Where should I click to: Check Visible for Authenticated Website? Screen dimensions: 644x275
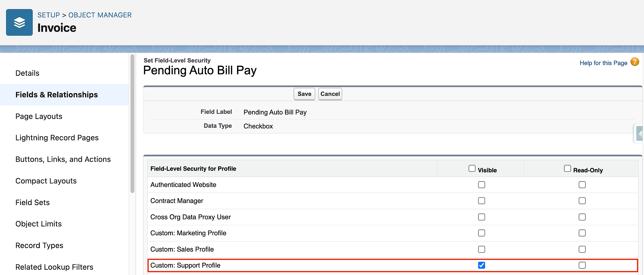(481, 185)
